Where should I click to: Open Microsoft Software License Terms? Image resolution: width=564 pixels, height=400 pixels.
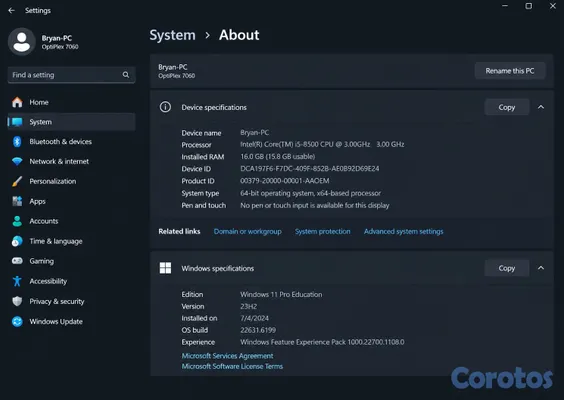coord(232,366)
